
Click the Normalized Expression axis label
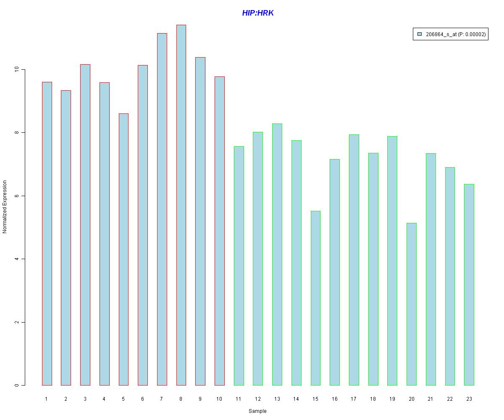5,207
